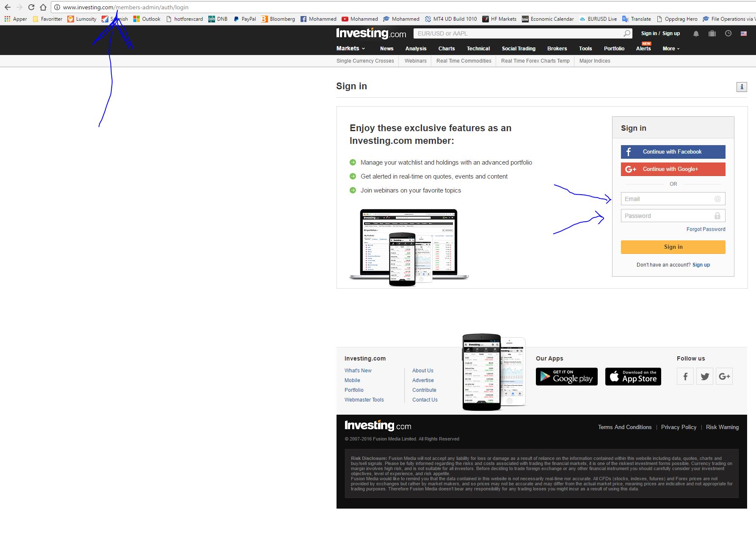Focus the Password input field
Image resolution: width=756 pixels, height=556 pixels.
[673, 216]
